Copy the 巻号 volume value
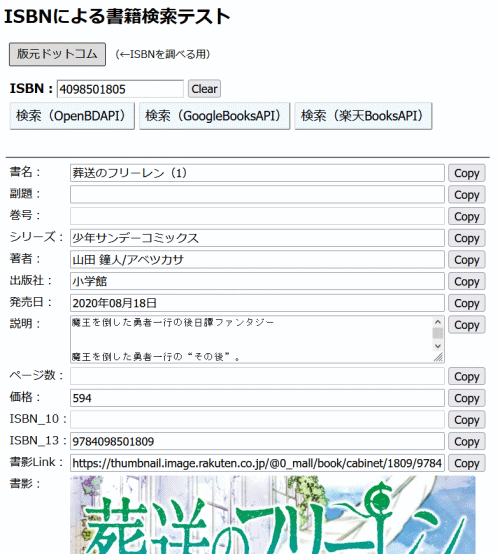 click(467, 216)
